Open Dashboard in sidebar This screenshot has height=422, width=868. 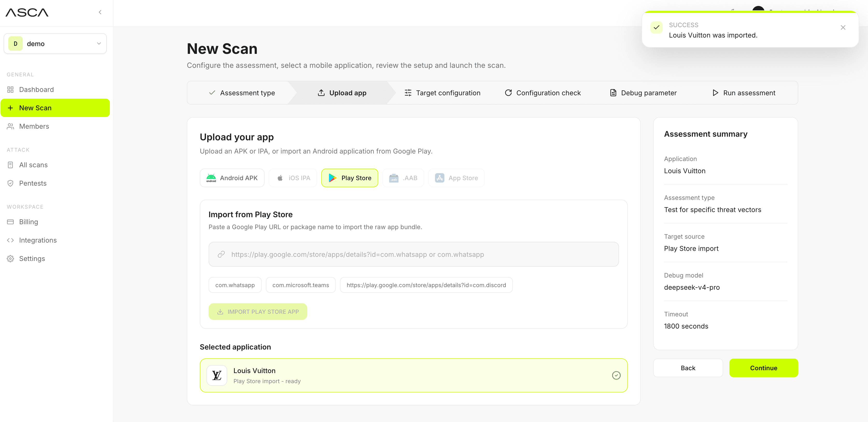pos(55,90)
